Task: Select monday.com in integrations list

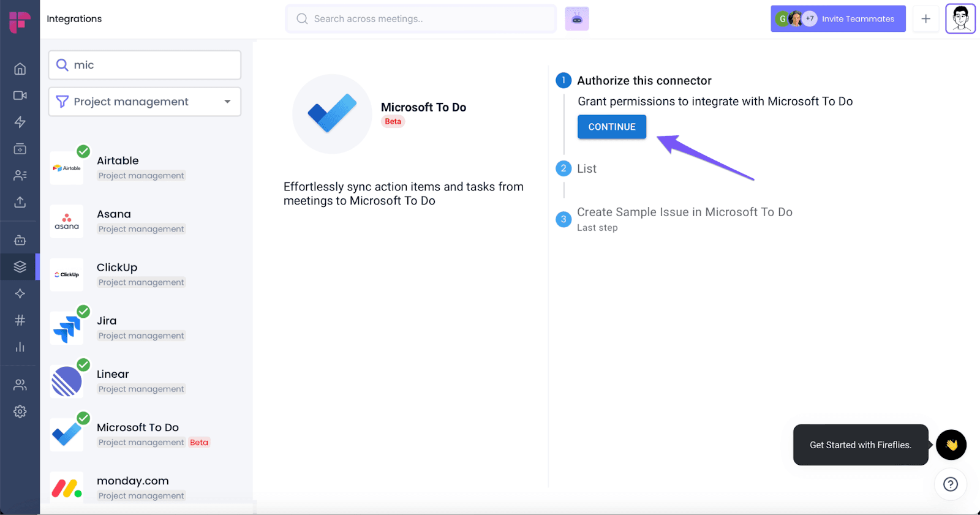Action: pos(145,487)
